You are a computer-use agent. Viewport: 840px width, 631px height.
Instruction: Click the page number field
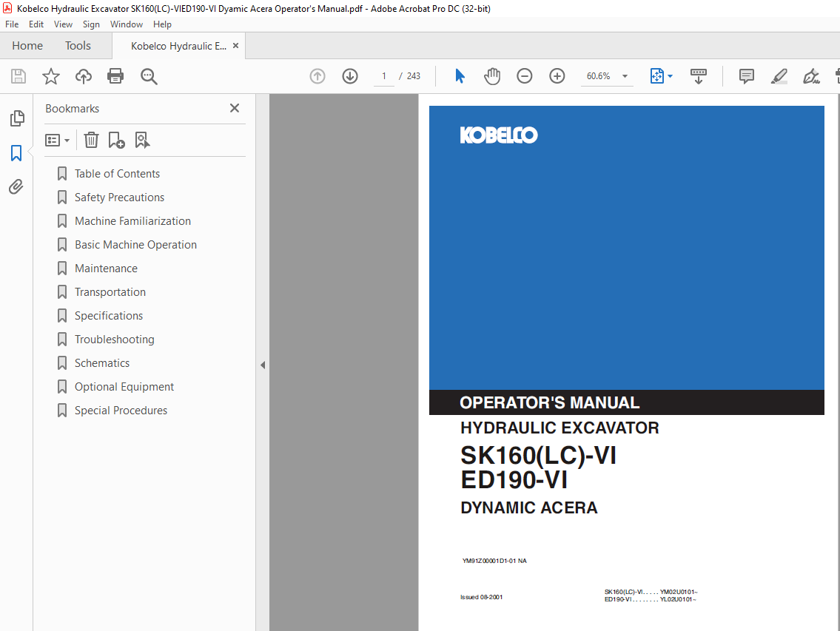383,76
